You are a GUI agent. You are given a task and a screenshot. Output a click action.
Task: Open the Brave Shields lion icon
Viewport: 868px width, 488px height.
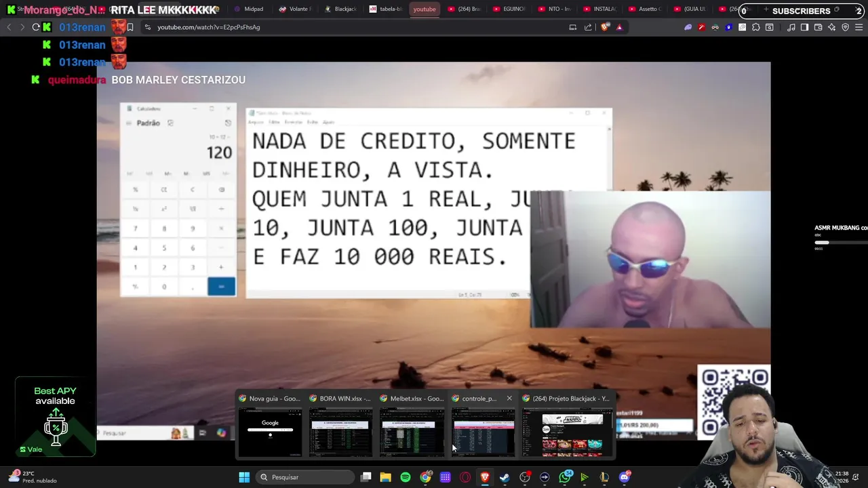click(606, 27)
